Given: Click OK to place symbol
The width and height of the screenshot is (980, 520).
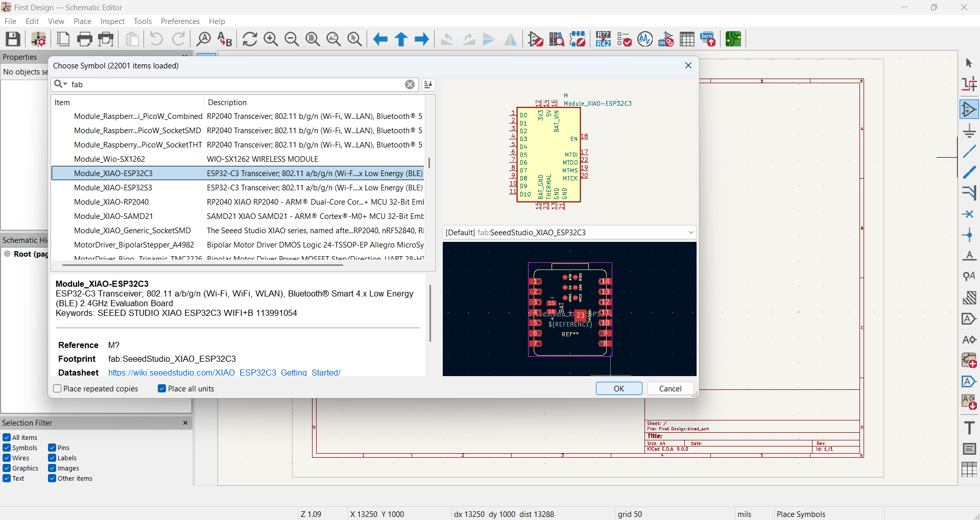Looking at the screenshot, I should pyautogui.click(x=619, y=388).
